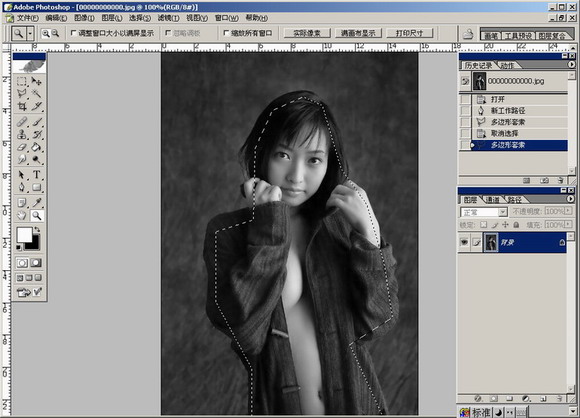Image resolution: width=580 pixels, height=418 pixels.
Task: Select the Crop tool
Action: pyautogui.click(x=22, y=107)
